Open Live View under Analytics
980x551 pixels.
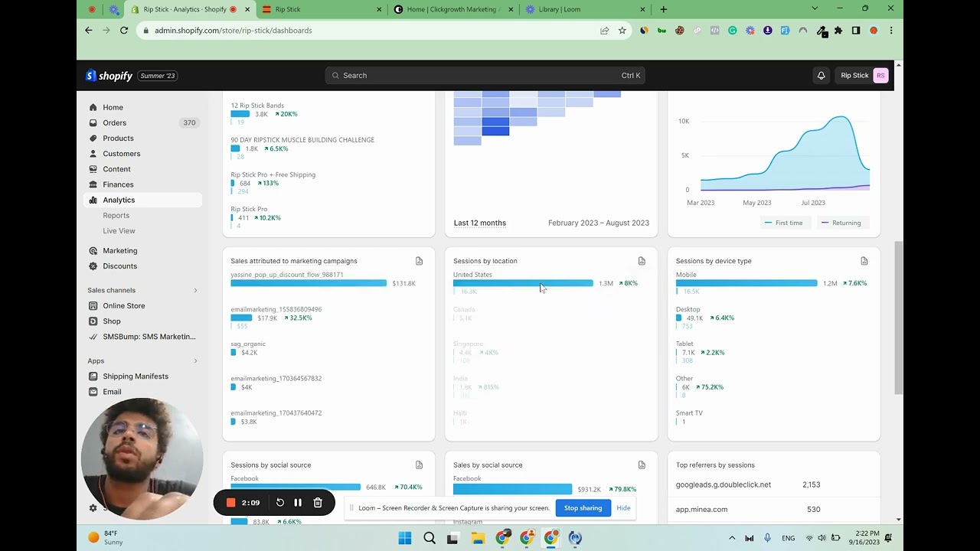coord(119,230)
